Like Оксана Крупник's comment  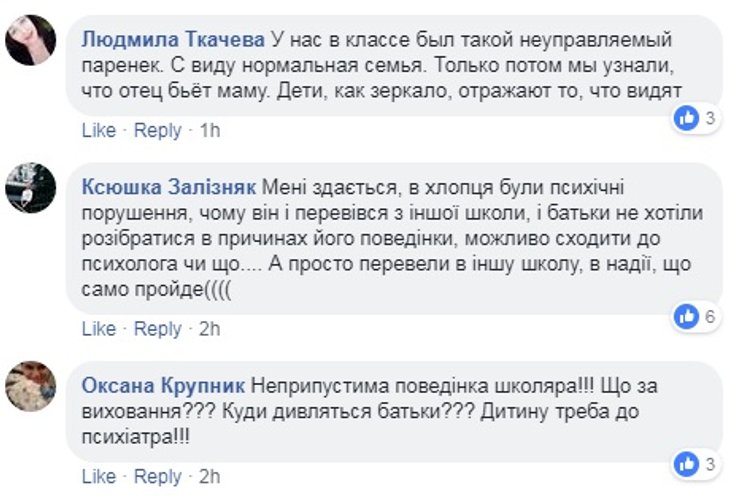click(x=99, y=476)
